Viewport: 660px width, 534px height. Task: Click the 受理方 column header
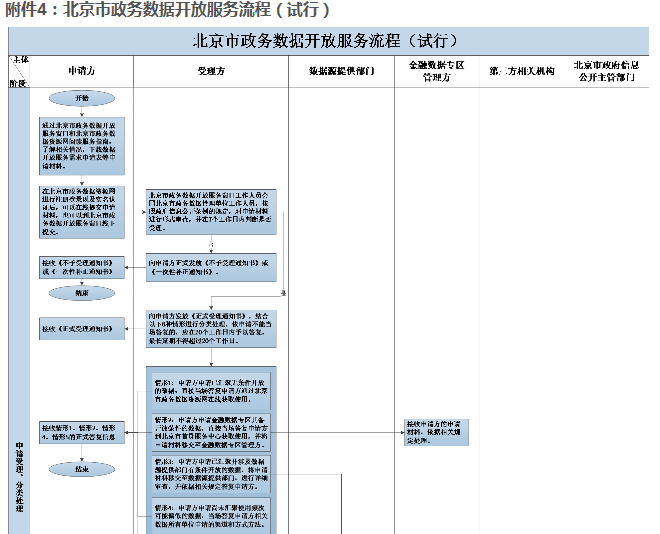(x=211, y=72)
